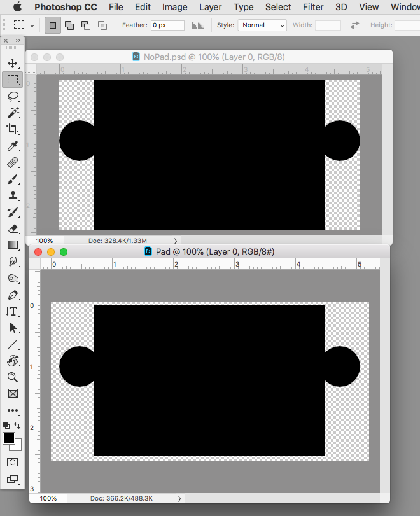Screen dimensions: 420x516
Task: Open the Style dropdown set to Normal
Action: (x=262, y=25)
